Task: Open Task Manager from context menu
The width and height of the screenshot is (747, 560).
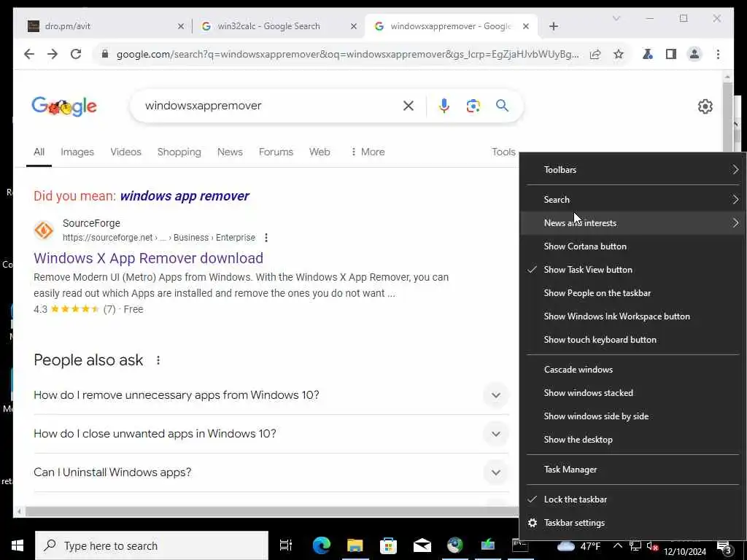Action: tap(632, 470)
